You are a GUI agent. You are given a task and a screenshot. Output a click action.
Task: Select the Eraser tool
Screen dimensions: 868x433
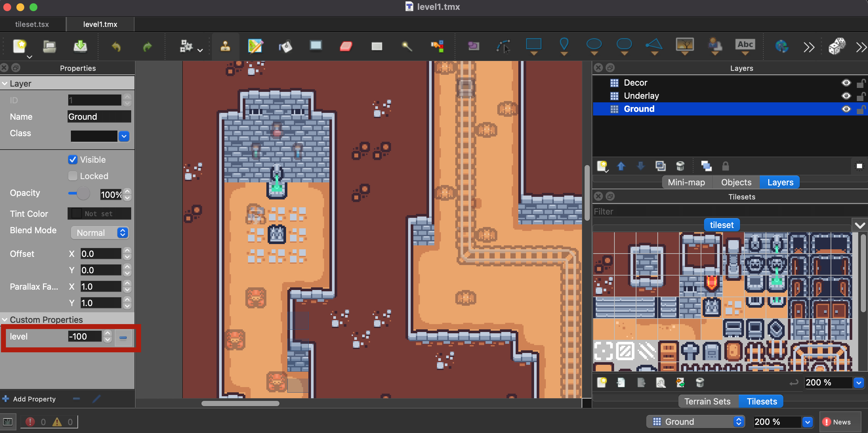click(346, 46)
